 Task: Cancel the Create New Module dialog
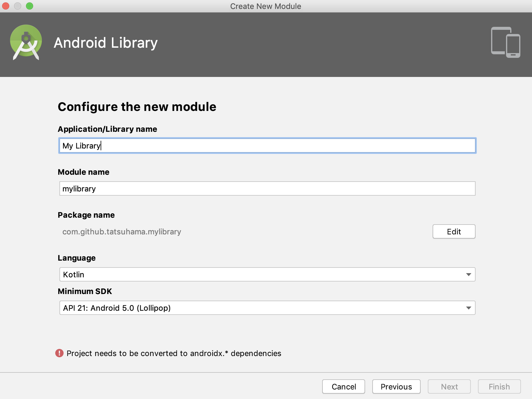(x=344, y=386)
